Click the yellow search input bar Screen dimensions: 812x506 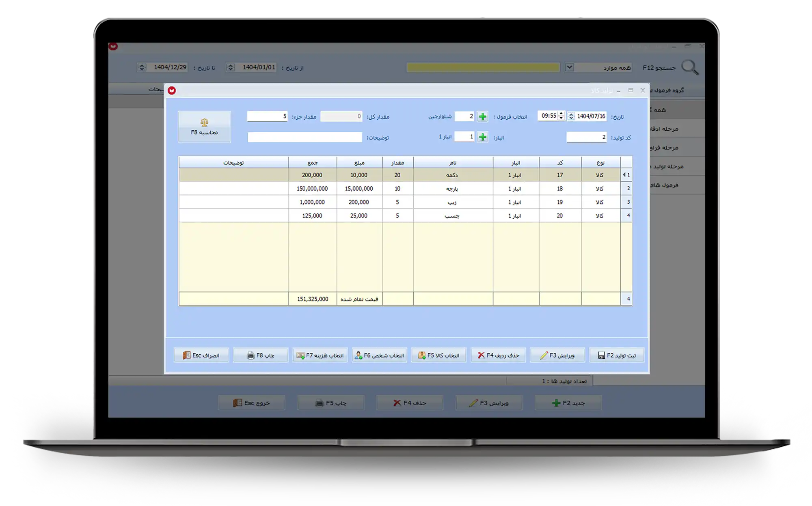click(483, 67)
